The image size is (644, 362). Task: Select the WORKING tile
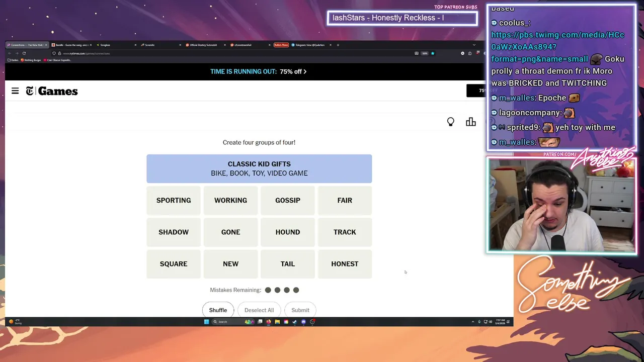(230, 200)
